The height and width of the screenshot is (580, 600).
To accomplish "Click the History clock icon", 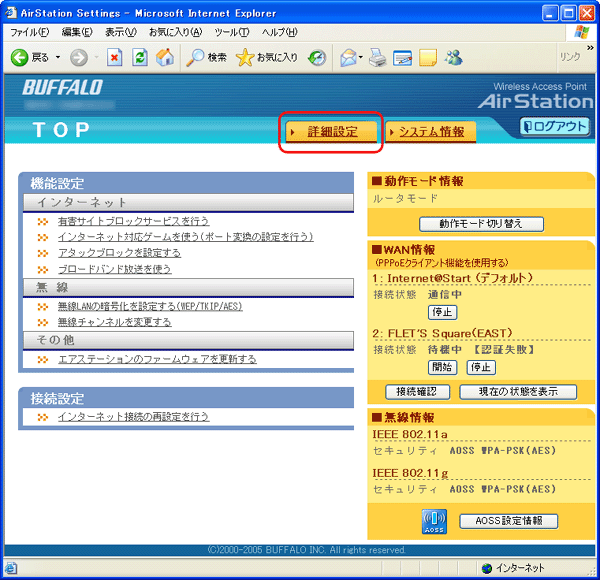I will pyautogui.click(x=317, y=58).
